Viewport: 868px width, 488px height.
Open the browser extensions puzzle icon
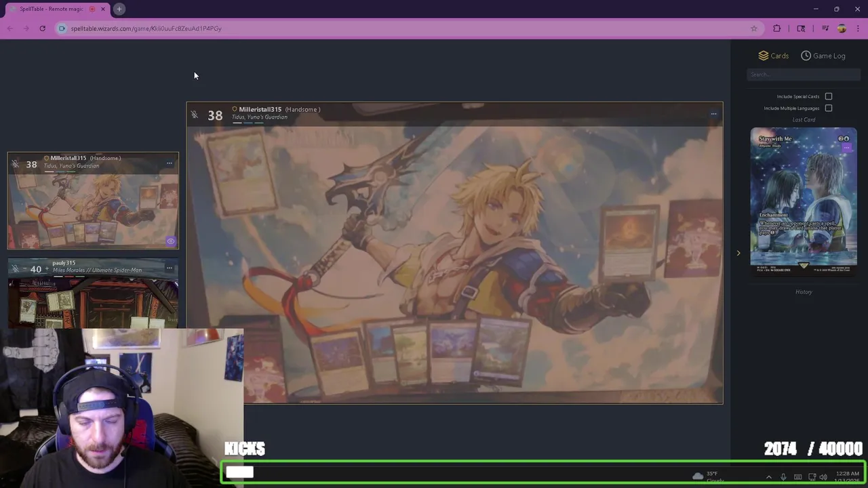point(777,28)
